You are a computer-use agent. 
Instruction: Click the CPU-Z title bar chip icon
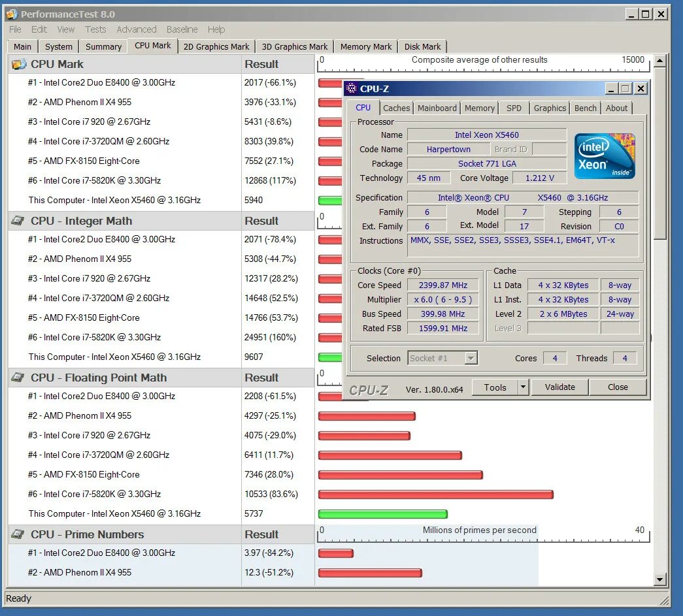351,88
